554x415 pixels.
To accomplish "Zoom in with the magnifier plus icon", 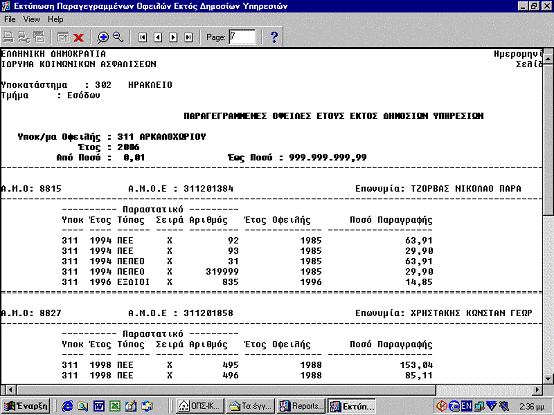I will pos(103,37).
